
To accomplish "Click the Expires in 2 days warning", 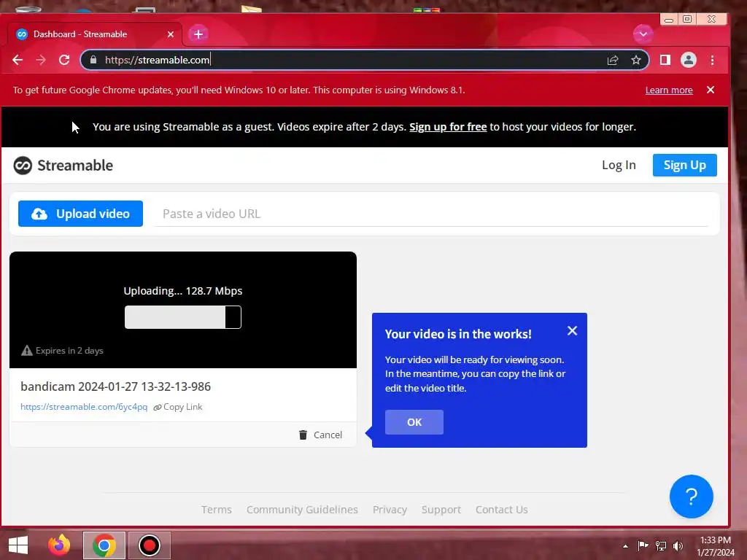I will (x=63, y=351).
